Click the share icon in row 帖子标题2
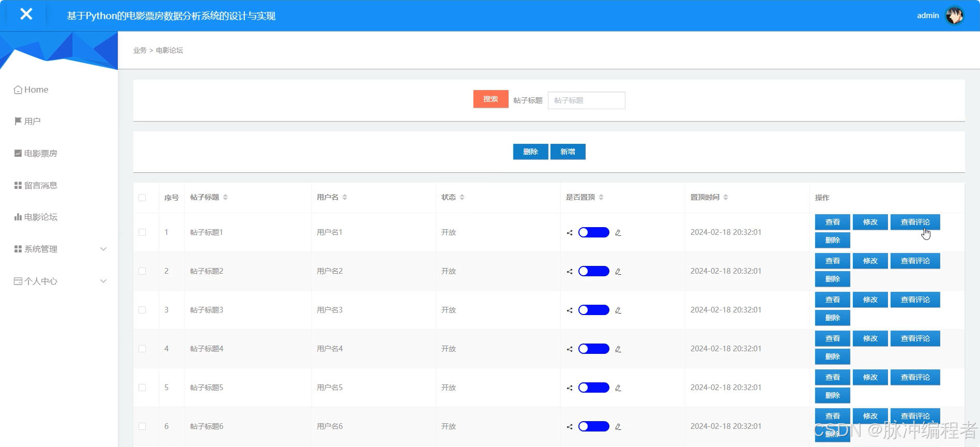 point(570,272)
